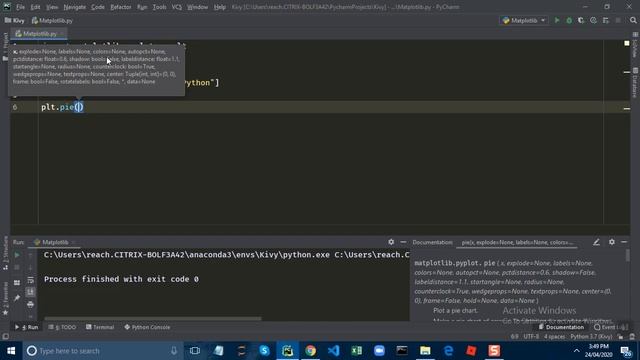
Task: Open the Terminal tool window
Action: (100, 327)
